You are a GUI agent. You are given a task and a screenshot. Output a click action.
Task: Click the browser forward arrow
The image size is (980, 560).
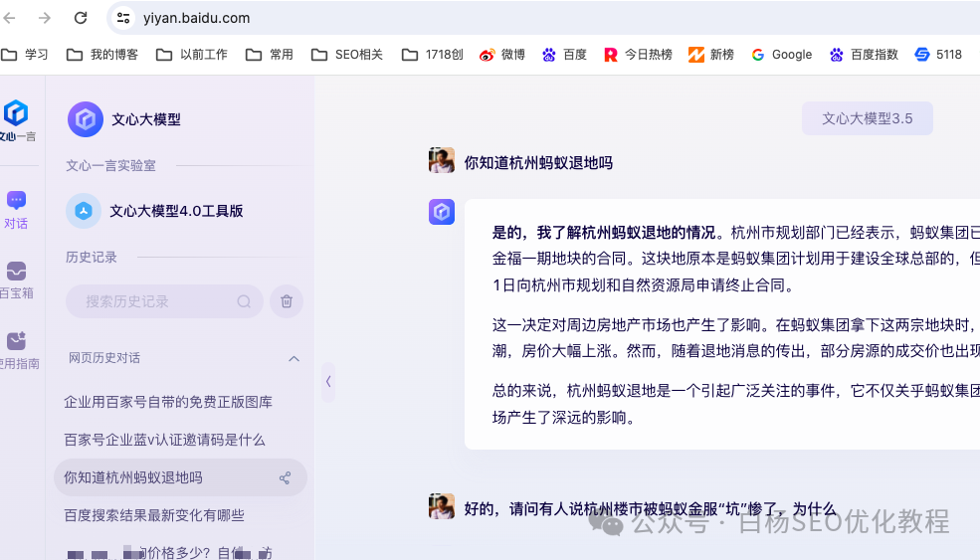[x=45, y=18]
